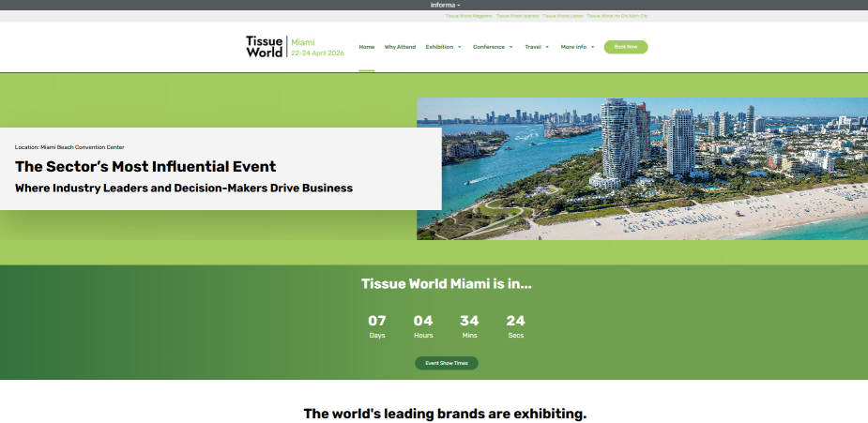Click the 'Tissue World Miami is in...' heading
The width and height of the screenshot is (868, 423).
click(x=446, y=283)
